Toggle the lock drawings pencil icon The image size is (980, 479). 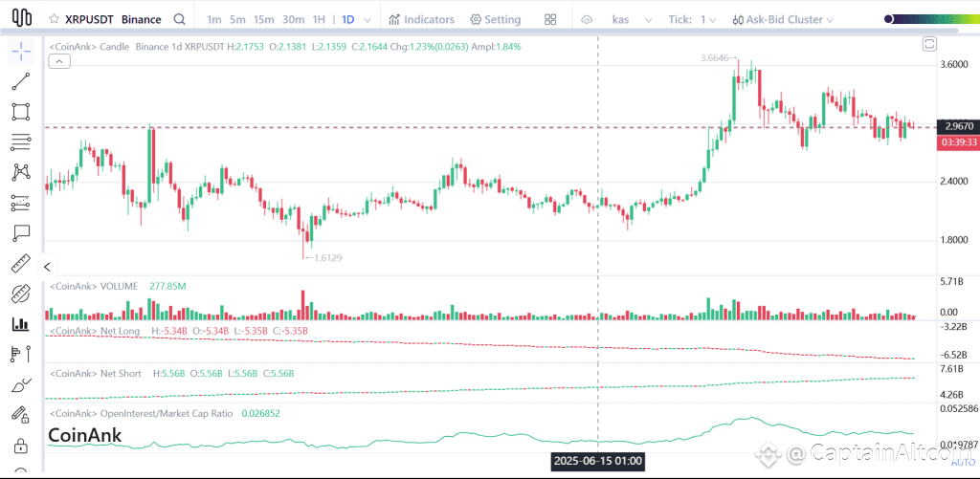coord(21,415)
